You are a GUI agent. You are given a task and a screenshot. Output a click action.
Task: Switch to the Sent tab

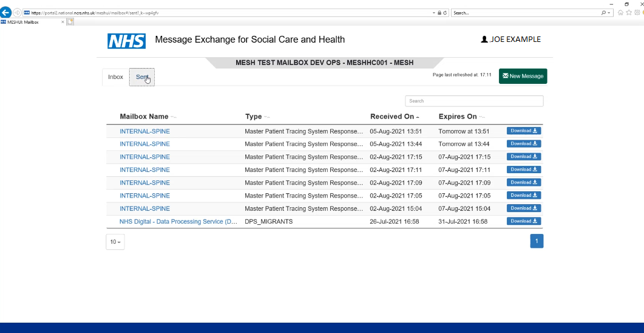[x=141, y=77]
